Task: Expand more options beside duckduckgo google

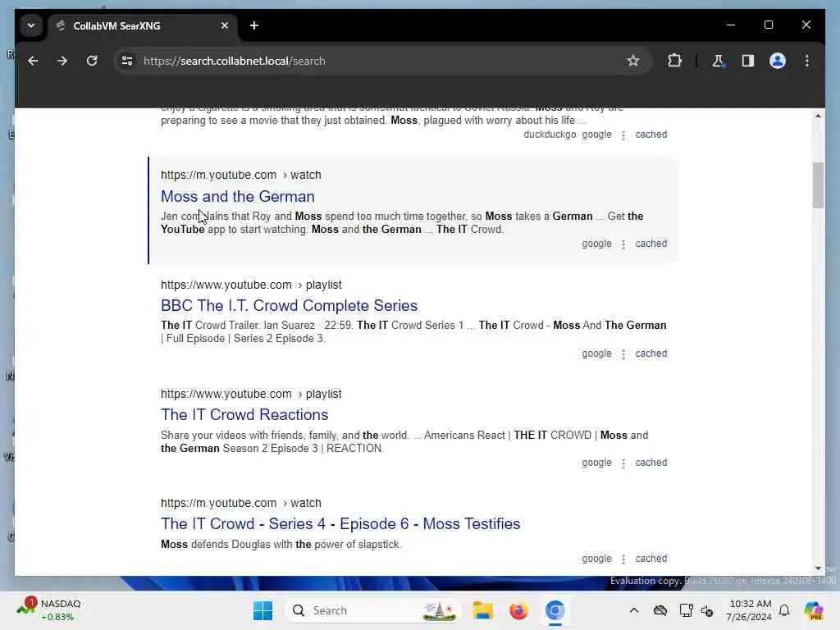Action: point(623,135)
